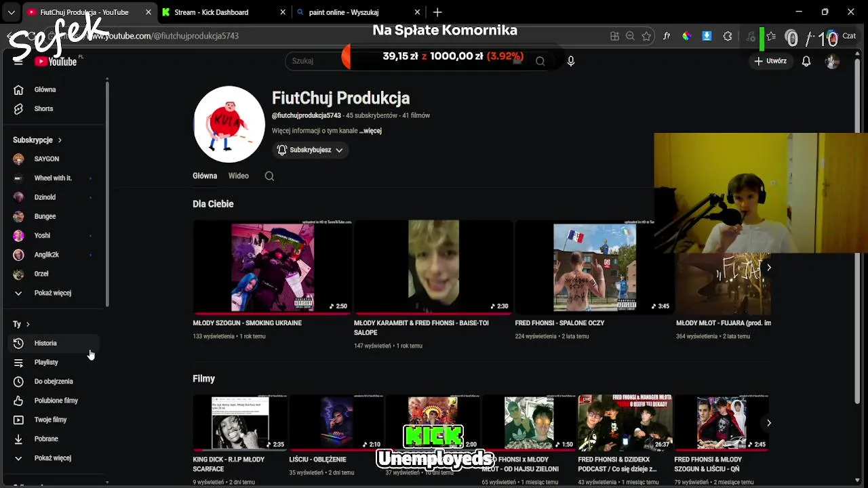Open the YouTube hamburger guide menu
868x488 pixels.
click(x=18, y=61)
